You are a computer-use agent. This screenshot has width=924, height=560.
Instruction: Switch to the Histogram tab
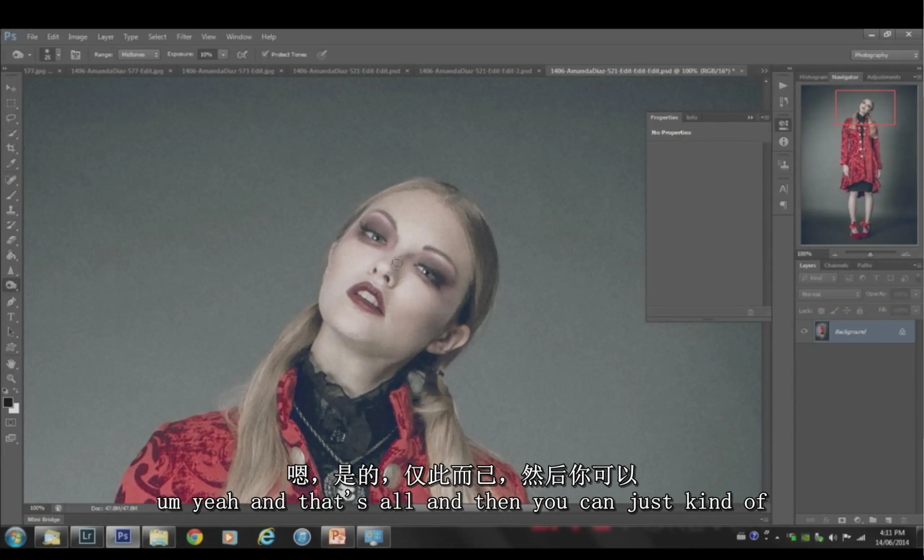(x=813, y=77)
